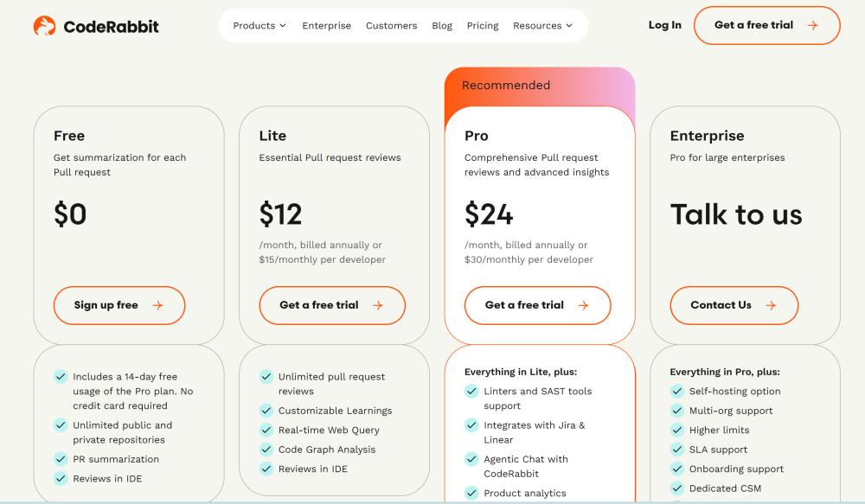Go to the Enterprise nav item

326,26
